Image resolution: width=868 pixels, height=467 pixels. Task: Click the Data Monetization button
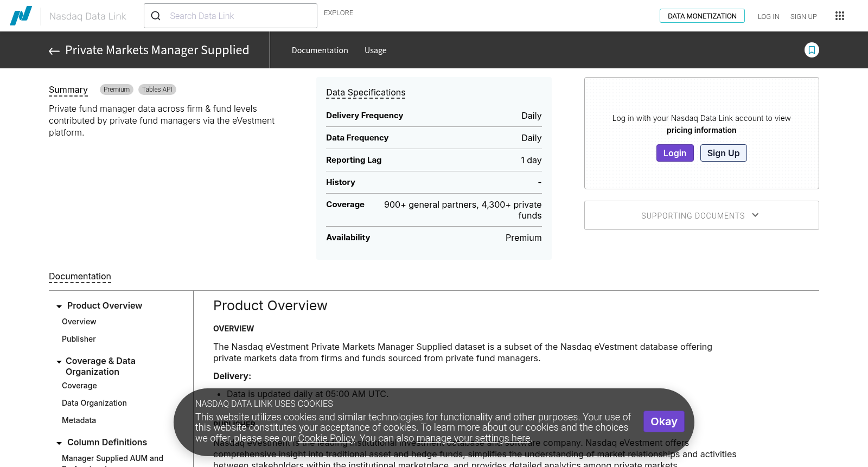pos(702,16)
